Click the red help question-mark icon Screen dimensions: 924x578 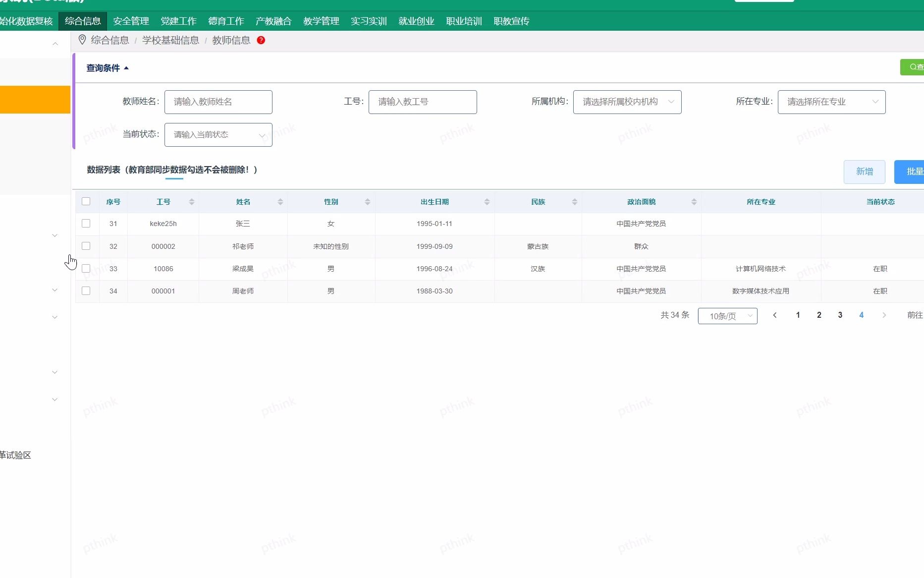pos(261,40)
